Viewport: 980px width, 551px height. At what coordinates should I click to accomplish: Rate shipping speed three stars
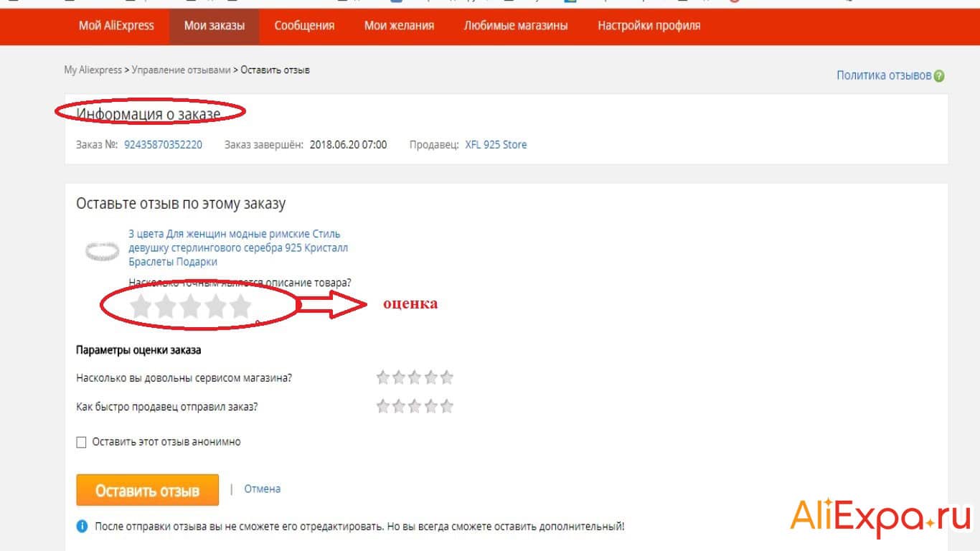(415, 407)
